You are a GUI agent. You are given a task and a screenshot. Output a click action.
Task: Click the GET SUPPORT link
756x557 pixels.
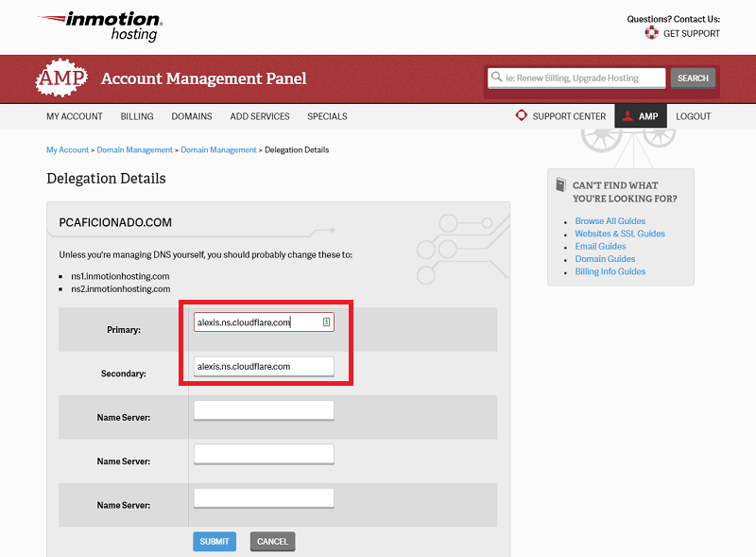point(691,33)
